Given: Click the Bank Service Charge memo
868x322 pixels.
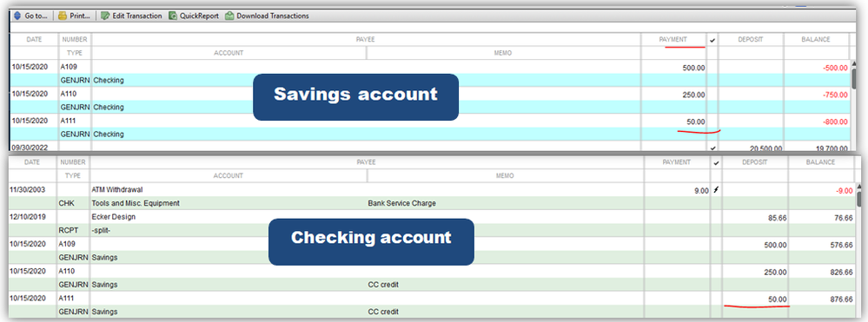Looking at the screenshot, I should (402, 203).
